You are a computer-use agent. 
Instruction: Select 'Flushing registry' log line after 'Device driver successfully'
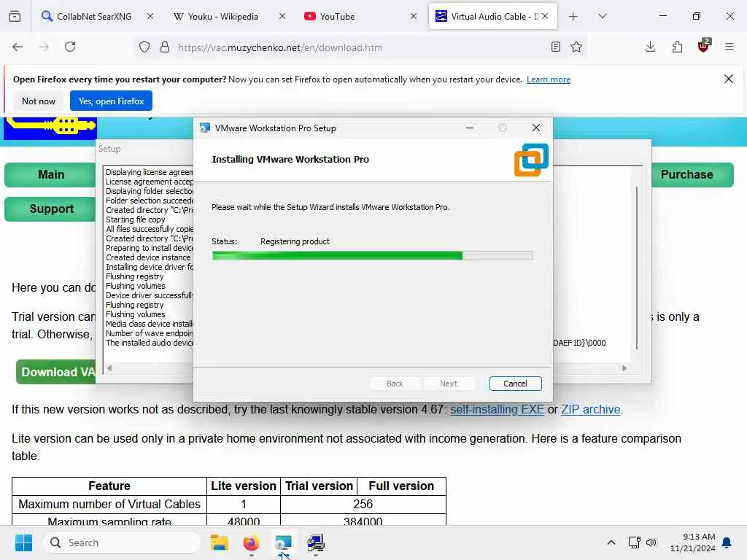(135, 305)
